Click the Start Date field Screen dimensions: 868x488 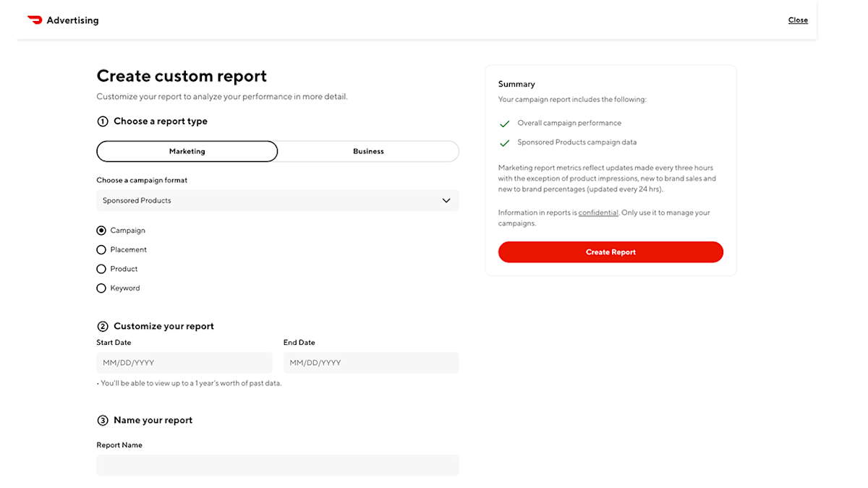click(184, 362)
